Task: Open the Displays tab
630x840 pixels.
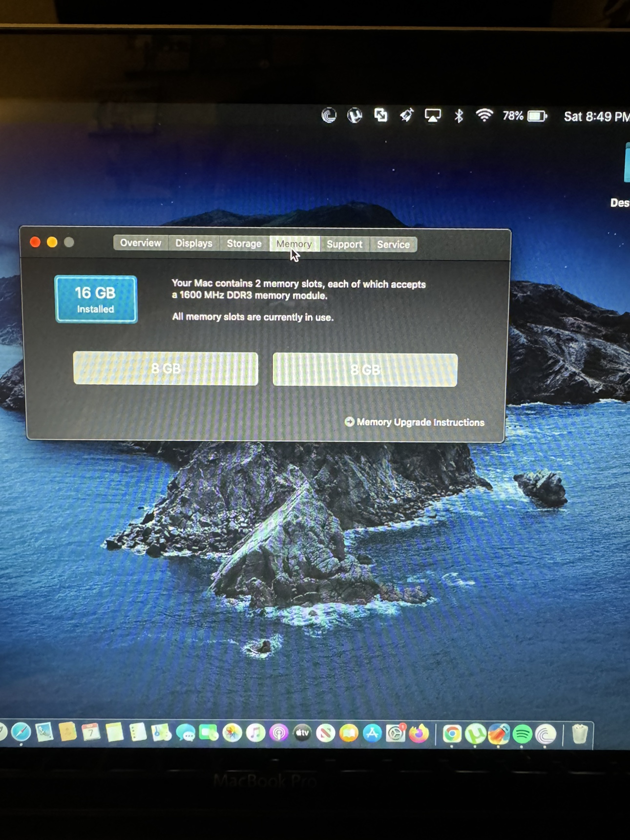Action: (194, 243)
